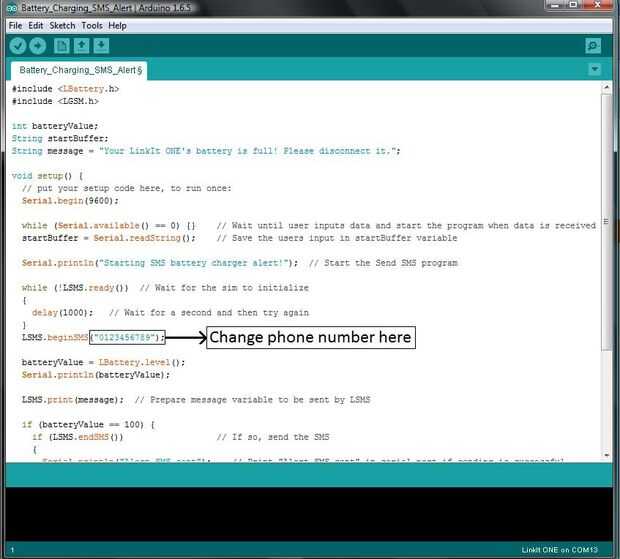Open the Edit menu

[x=36, y=26]
